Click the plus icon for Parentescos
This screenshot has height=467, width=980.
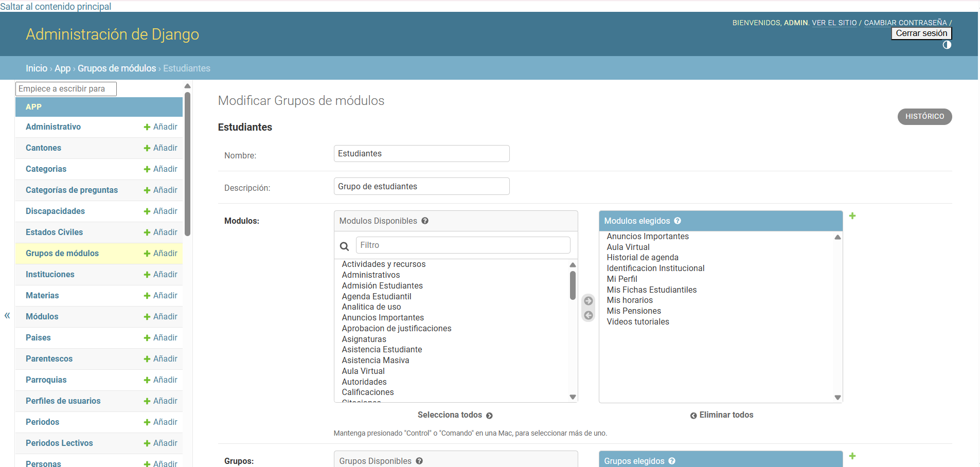click(x=147, y=359)
